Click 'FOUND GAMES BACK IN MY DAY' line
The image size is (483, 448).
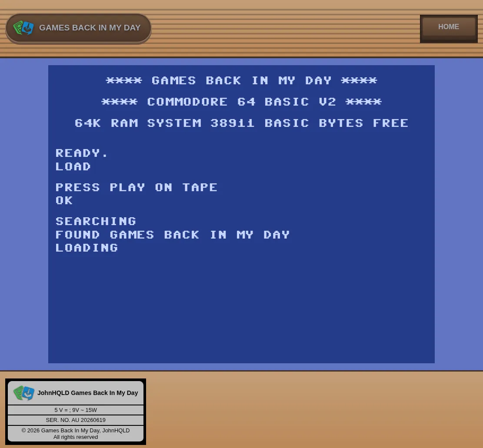click(x=173, y=235)
